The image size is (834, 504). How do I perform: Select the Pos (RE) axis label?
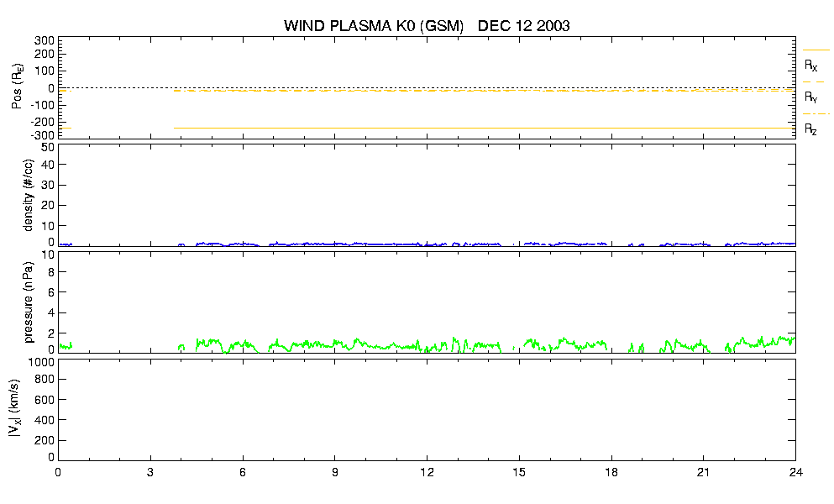(x=17, y=87)
